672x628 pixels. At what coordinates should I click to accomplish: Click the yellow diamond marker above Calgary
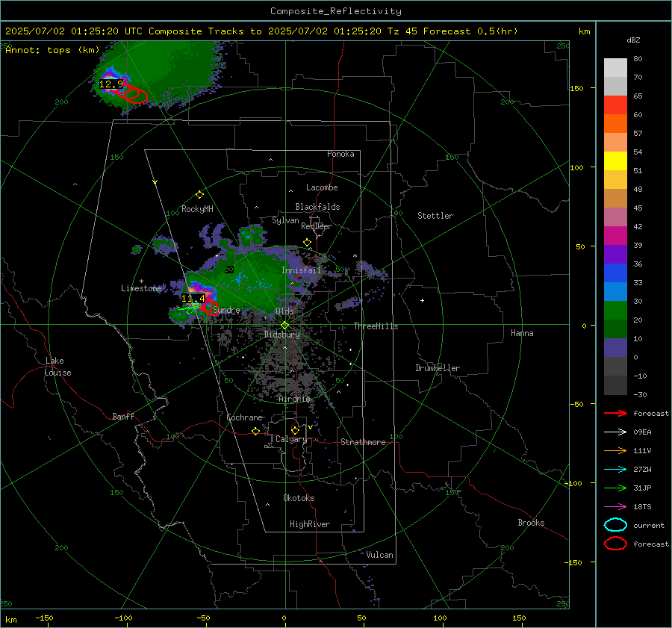[295, 430]
